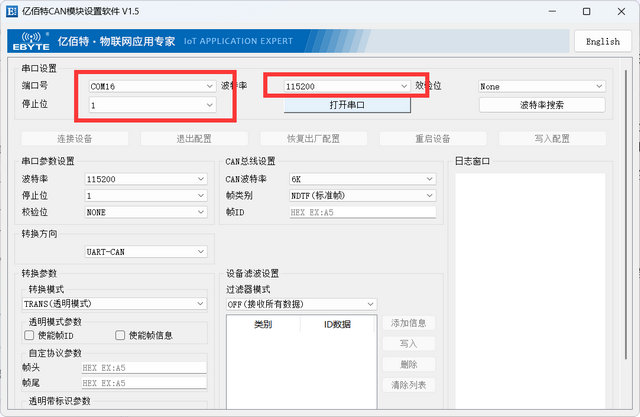Click the 类别 column header in filter list
Screen dimensions: 640x417
pyautogui.click(x=263, y=324)
